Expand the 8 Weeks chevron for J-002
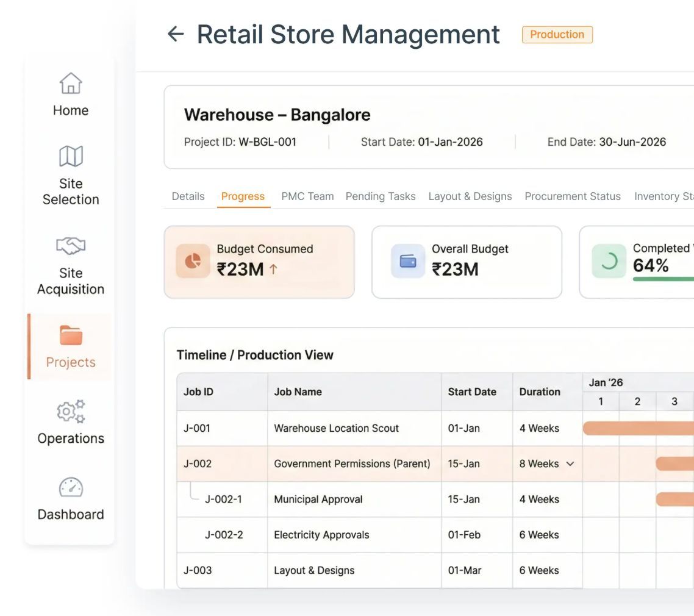Viewport: 694px width, 616px height. pyautogui.click(x=570, y=464)
